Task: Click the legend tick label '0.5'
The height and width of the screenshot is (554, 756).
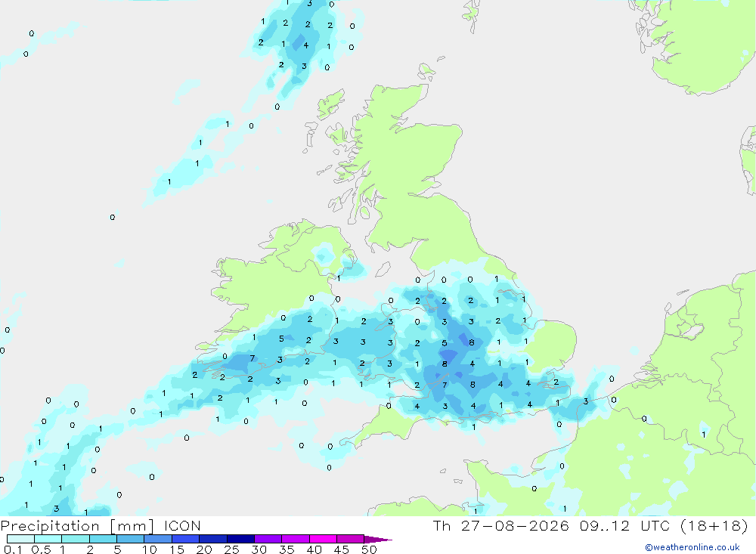Action: (x=41, y=549)
